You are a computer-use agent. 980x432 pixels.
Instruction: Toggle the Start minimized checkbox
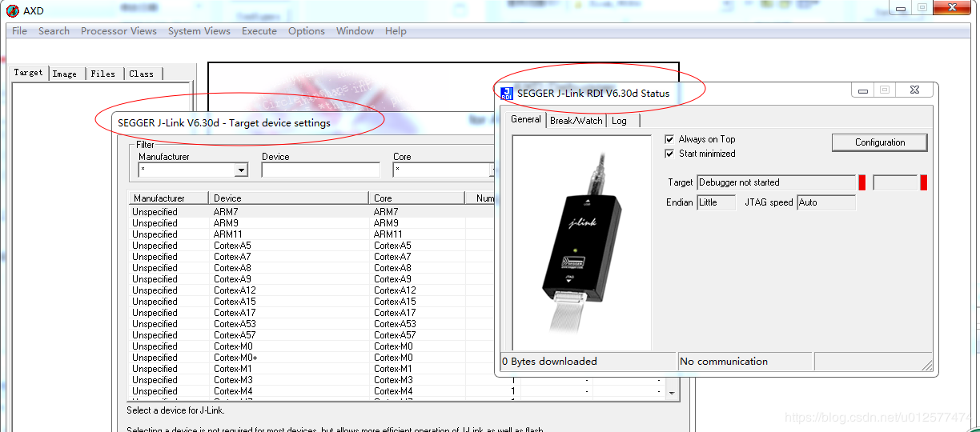(669, 154)
